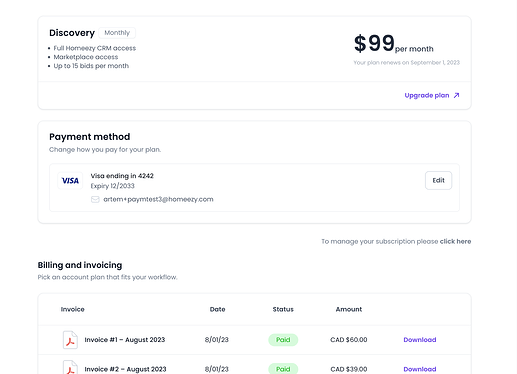Click the Monthly billing badge
This screenshot has height=374, width=517.
tap(117, 33)
